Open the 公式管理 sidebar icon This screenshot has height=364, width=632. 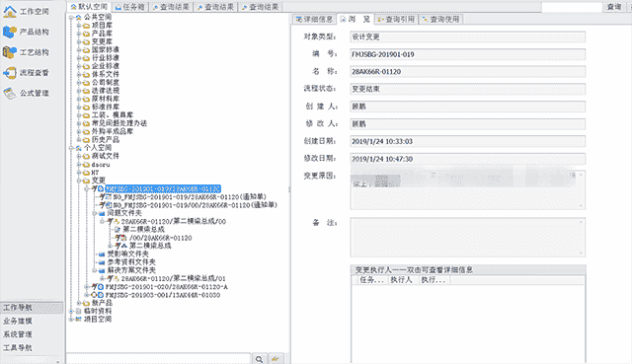click(x=10, y=94)
